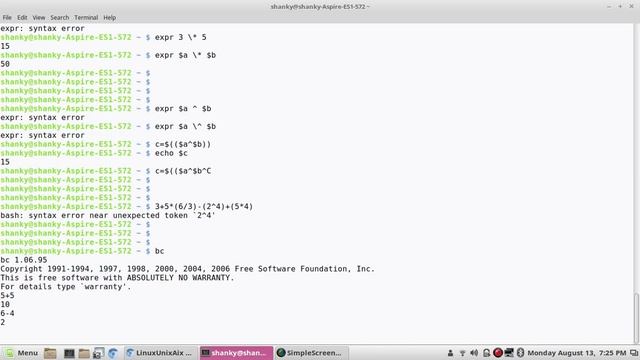Click the command "echo $c"

click(x=171, y=153)
